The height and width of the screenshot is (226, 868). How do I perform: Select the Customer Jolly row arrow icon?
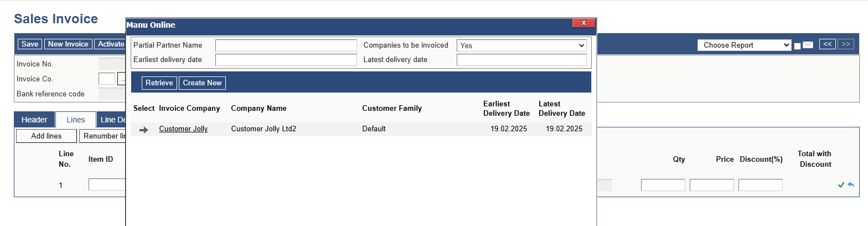[144, 130]
